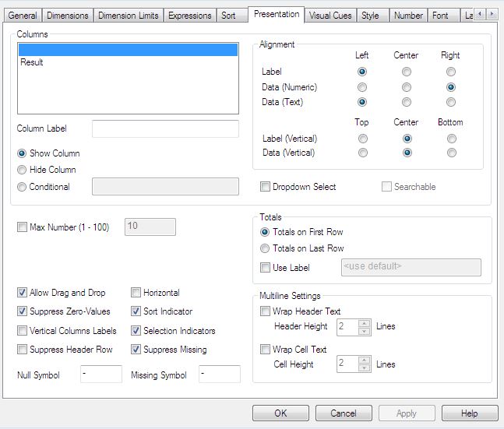Open the Dimension Limits tab
Screen dimensions: 504x429
[129, 15]
